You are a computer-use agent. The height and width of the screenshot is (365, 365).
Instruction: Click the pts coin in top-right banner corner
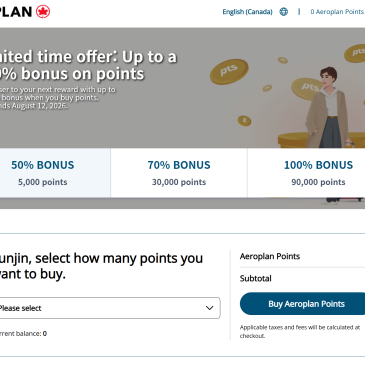pyautogui.click(x=355, y=53)
